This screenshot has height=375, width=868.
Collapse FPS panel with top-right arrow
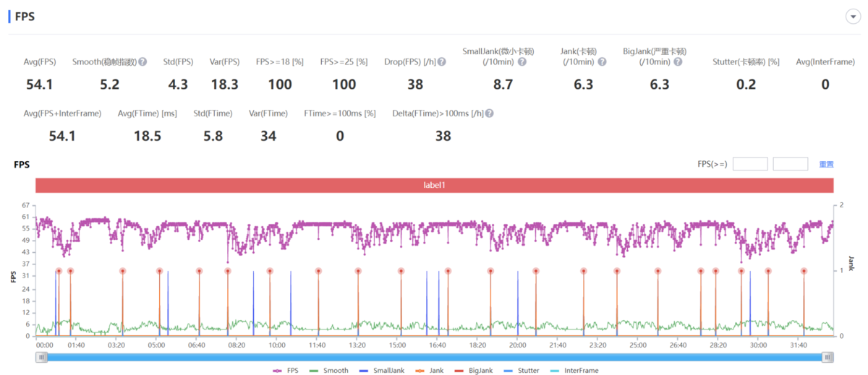coord(851,17)
